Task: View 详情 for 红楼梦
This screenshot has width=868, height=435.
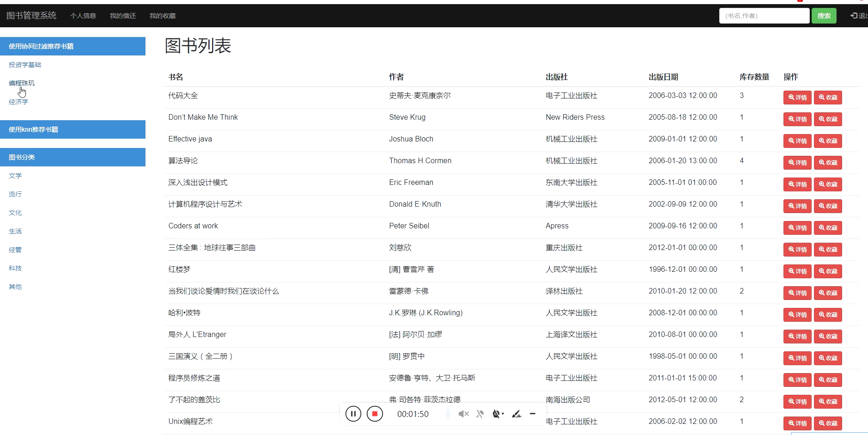Action: [x=797, y=271]
